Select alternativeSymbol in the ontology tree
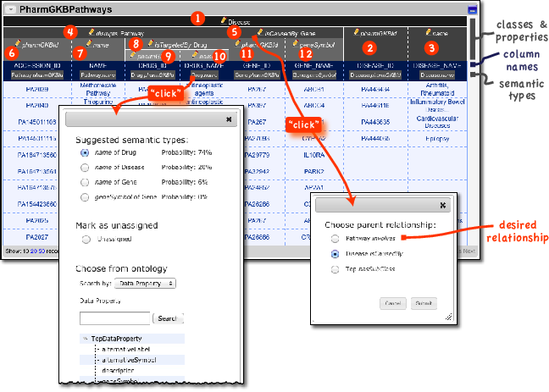The height and width of the screenshot is (392, 549). pos(129,360)
